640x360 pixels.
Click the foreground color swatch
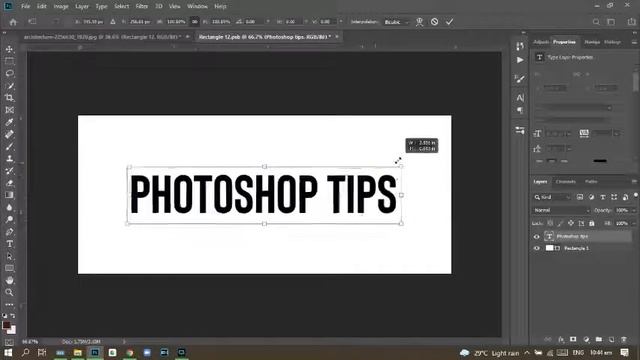[x=6, y=325]
